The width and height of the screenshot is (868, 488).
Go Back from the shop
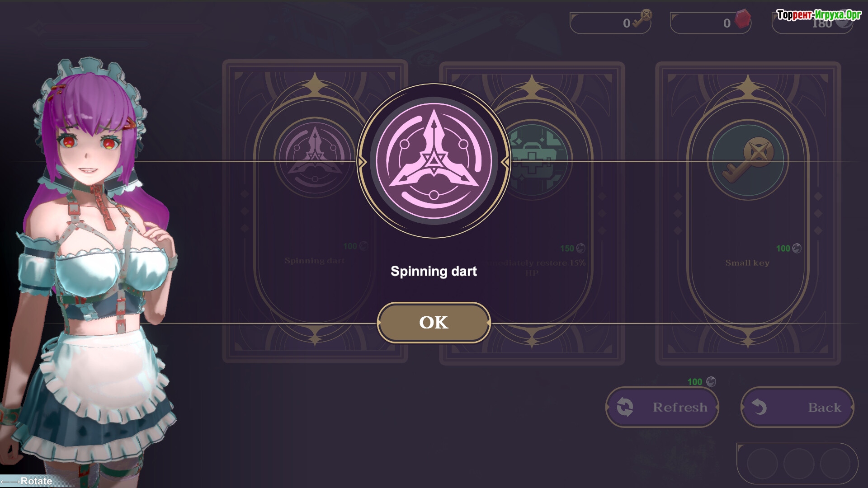[797, 407]
